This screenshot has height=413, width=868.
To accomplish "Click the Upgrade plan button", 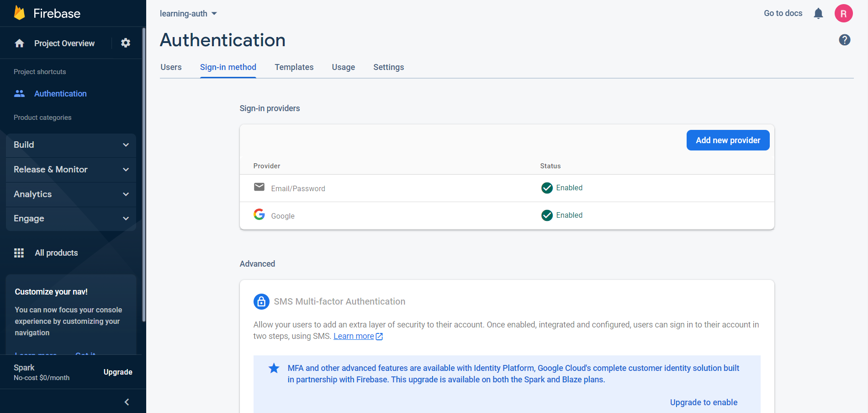I will coord(118,372).
